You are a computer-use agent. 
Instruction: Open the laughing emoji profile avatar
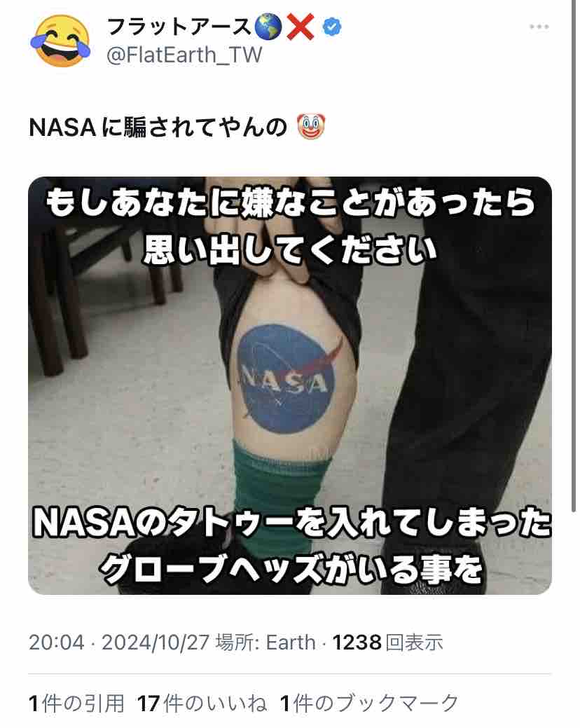[60, 41]
